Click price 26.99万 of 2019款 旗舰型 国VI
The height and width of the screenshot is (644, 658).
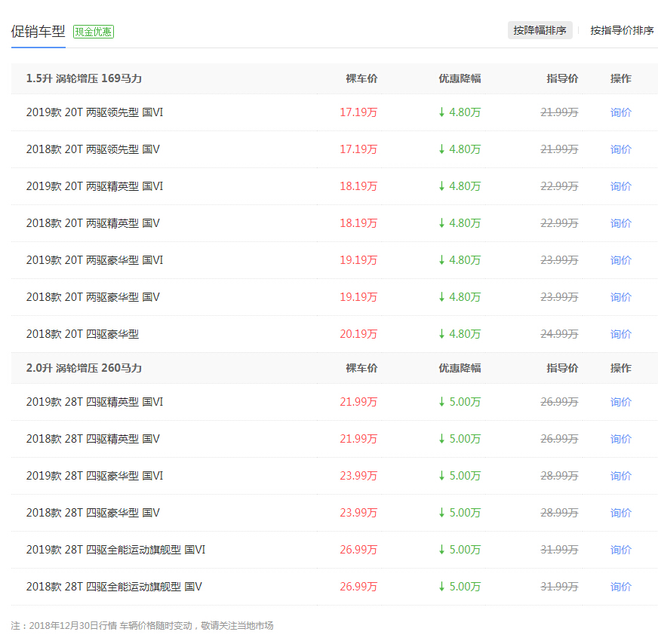pos(358,549)
